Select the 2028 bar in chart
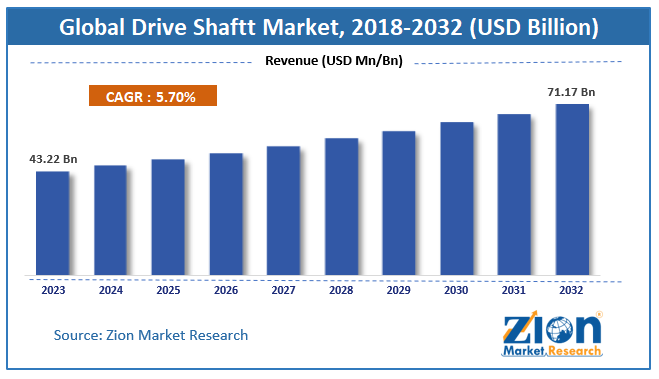The height and width of the screenshot is (379, 659). click(x=341, y=207)
